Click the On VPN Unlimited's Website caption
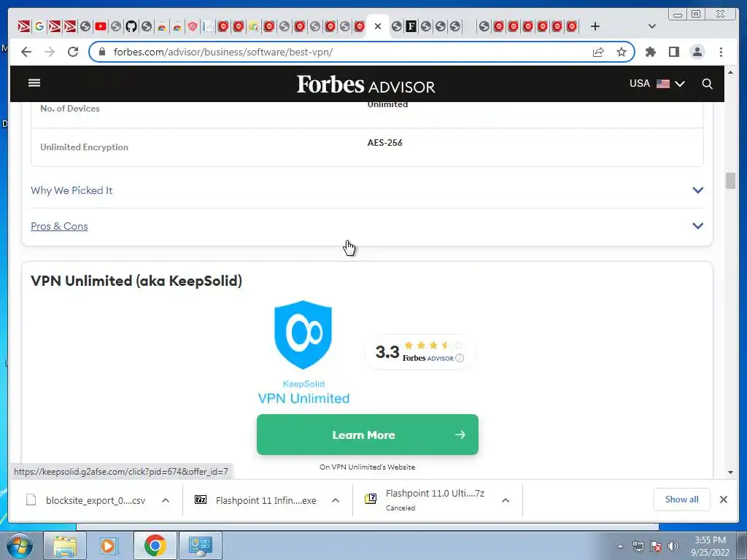This screenshot has width=747, height=560. click(x=368, y=467)
